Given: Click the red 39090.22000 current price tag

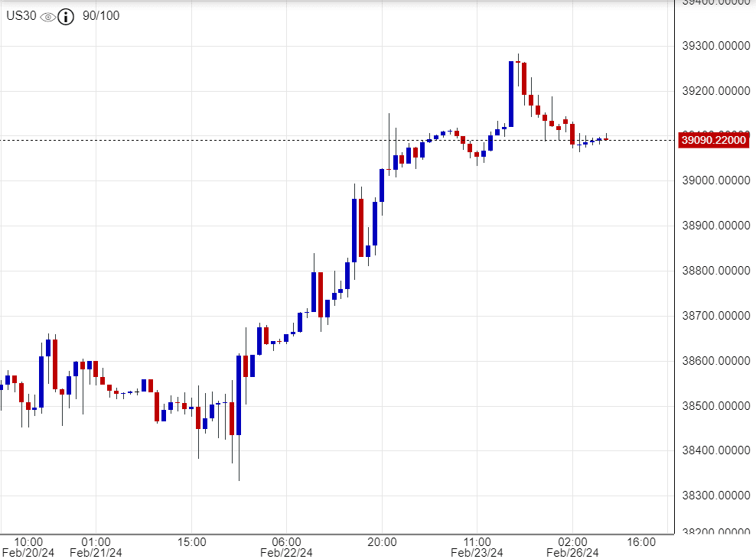Looking at the screenshot, I should [x=713, y=139].
